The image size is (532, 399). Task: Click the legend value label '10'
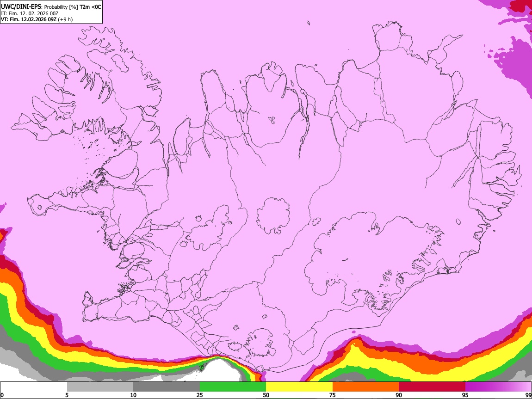pyautogui.click(x=133, y=395)
